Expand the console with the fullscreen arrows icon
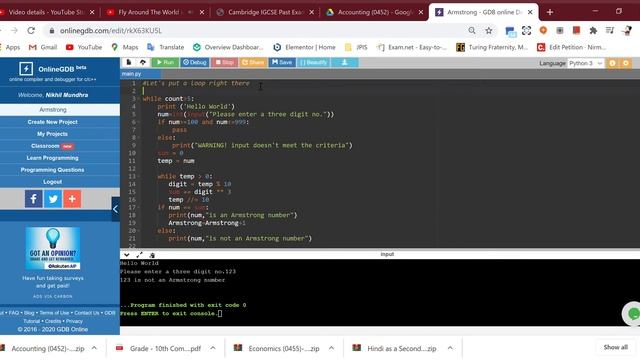 [139, 255]
